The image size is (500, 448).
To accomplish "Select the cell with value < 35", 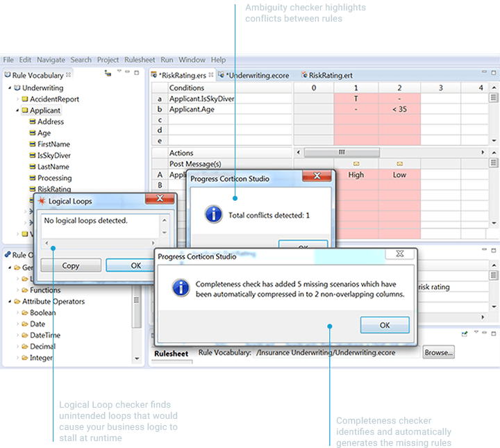I will pyautogui.click(x=399, y=109).
